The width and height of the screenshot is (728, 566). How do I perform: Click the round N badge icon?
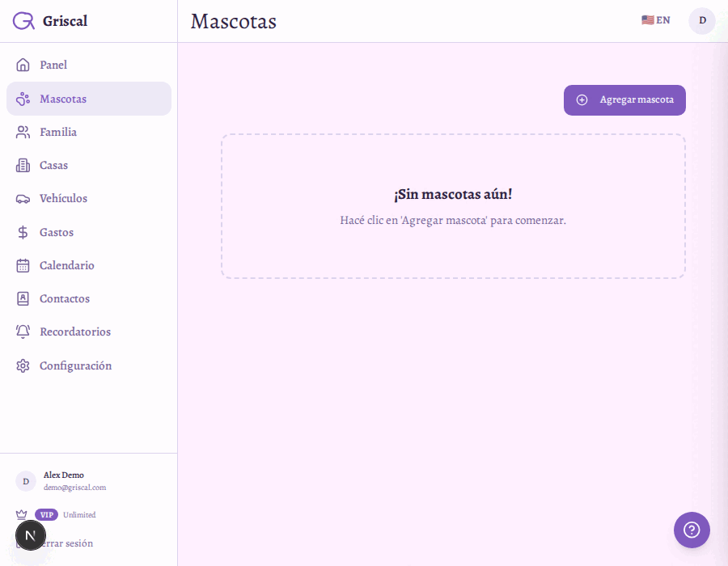click(x=31, y=535)
